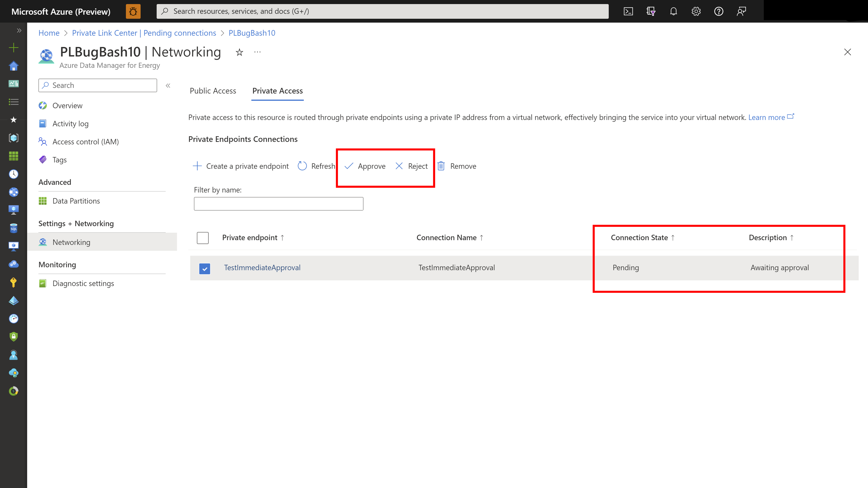Open the Learn more link about private access

point(767,117)
